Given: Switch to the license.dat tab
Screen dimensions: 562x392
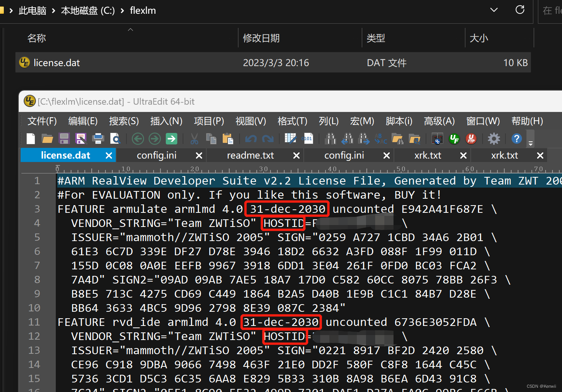Looking at the screenshot, I should pos(65,156).
